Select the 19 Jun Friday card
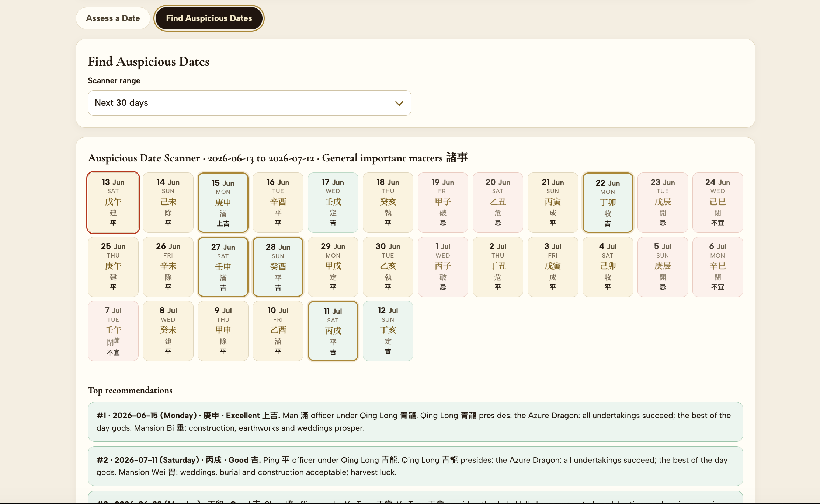 click(x=443, y=203)
